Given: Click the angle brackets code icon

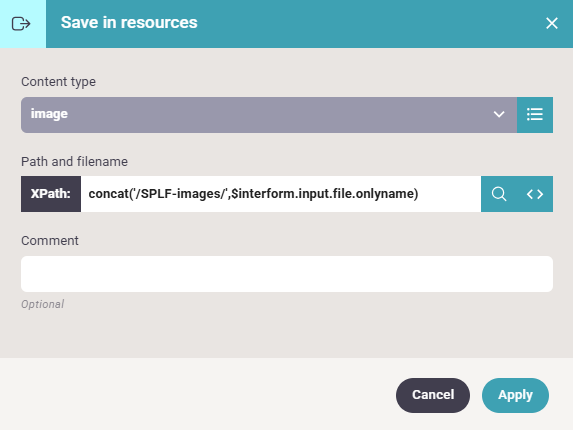Looking at the screenshot, I should (535, 194).
